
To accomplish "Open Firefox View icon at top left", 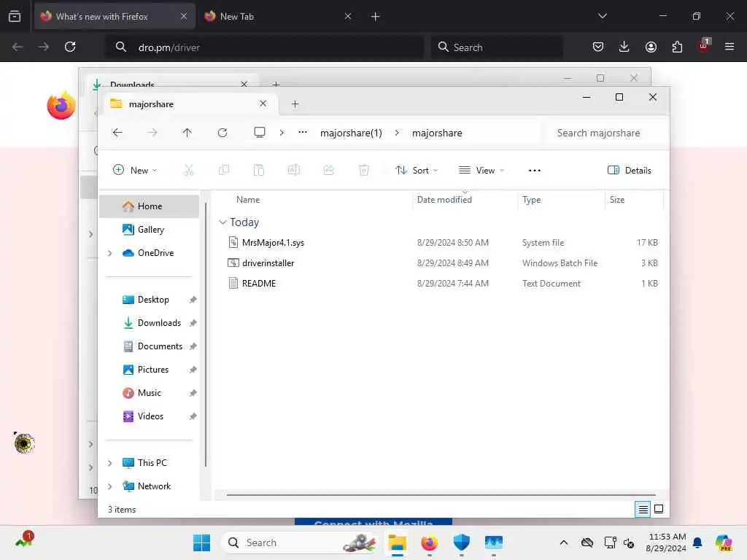I will tap(15, 16).
